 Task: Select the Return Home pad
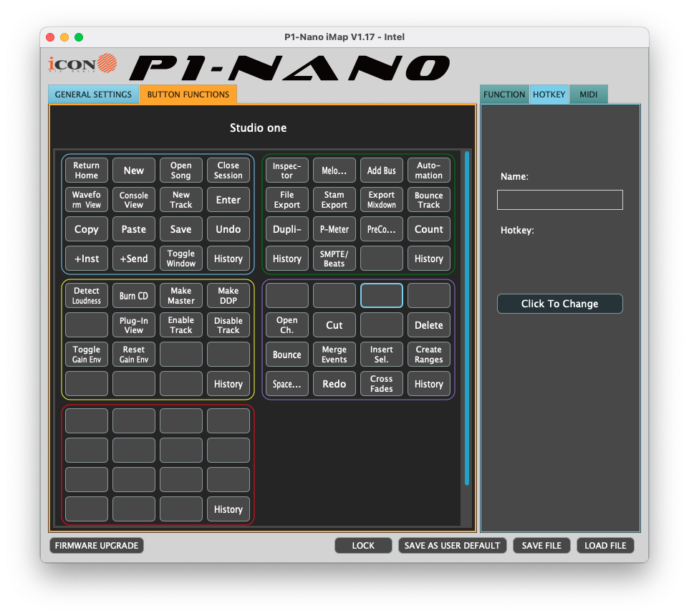point(87,170)
